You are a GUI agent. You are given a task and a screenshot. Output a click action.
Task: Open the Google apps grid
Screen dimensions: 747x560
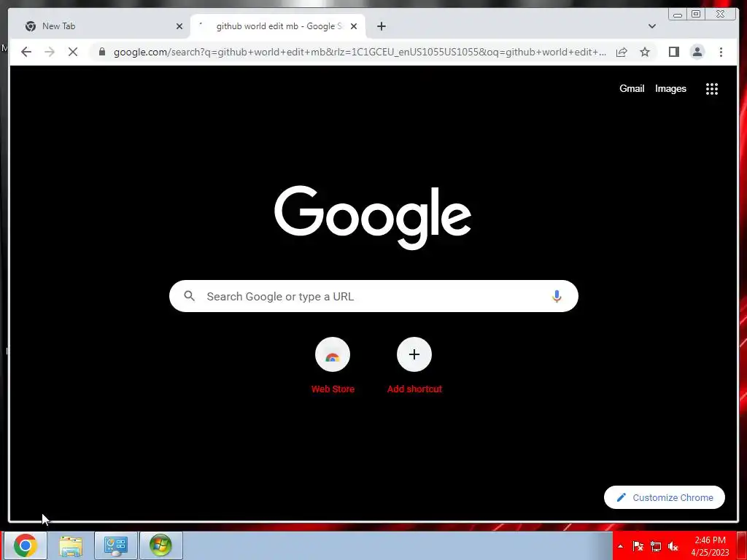pos(712,88)
